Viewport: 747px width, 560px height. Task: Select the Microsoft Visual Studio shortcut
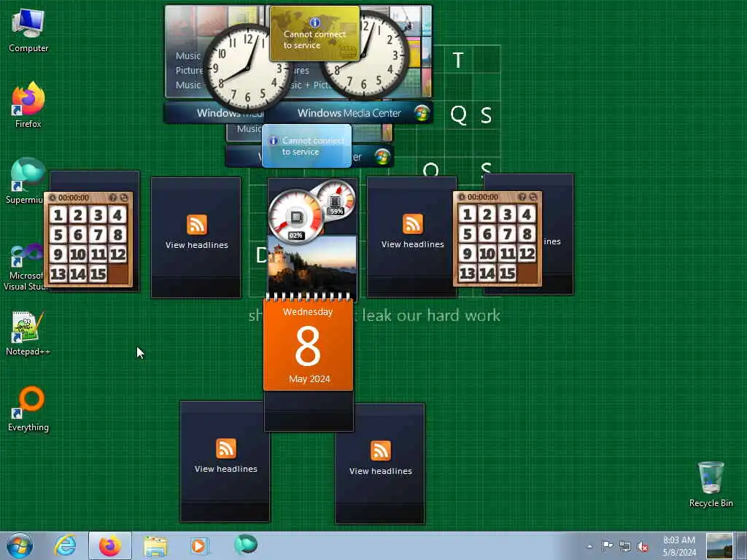coord(26,267)
